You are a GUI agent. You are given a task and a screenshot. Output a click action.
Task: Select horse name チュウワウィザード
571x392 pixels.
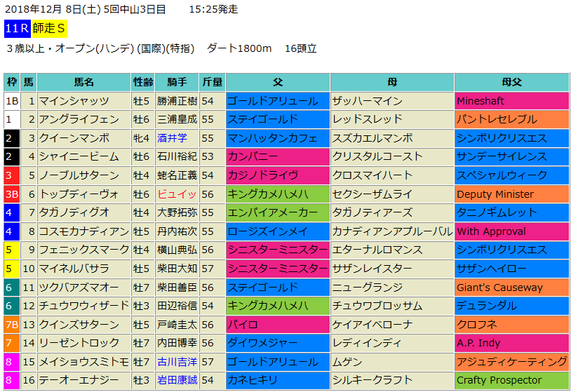click(x=84, y=306)
